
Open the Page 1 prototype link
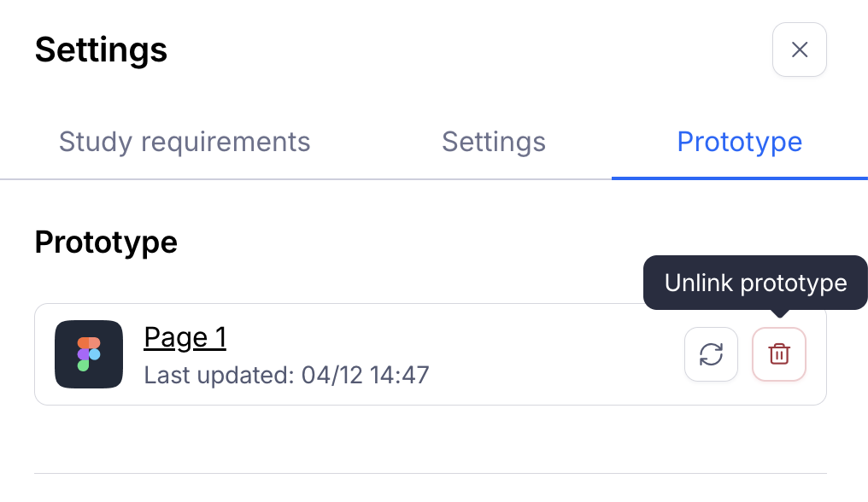(x=185, y=338)
